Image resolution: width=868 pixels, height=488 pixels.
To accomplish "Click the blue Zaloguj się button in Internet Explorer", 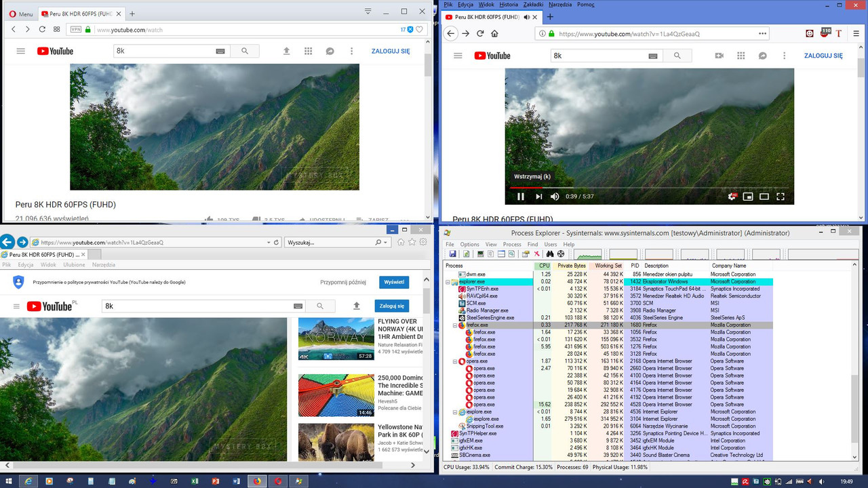I will (392, 306).
